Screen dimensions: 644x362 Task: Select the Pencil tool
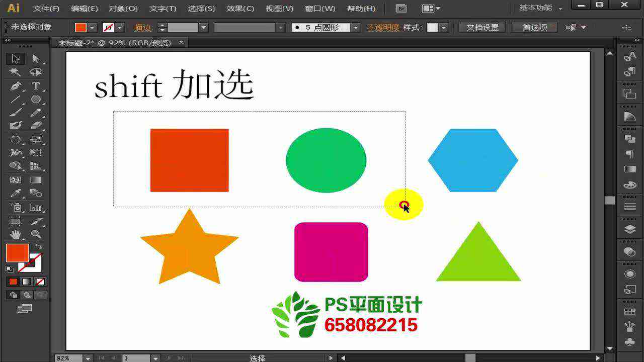36,113
